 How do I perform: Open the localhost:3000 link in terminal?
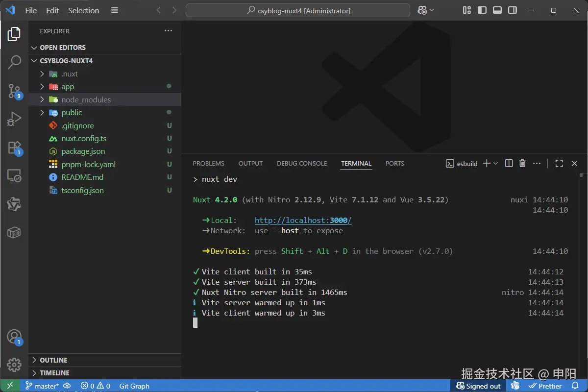click(x=303, y=220)
